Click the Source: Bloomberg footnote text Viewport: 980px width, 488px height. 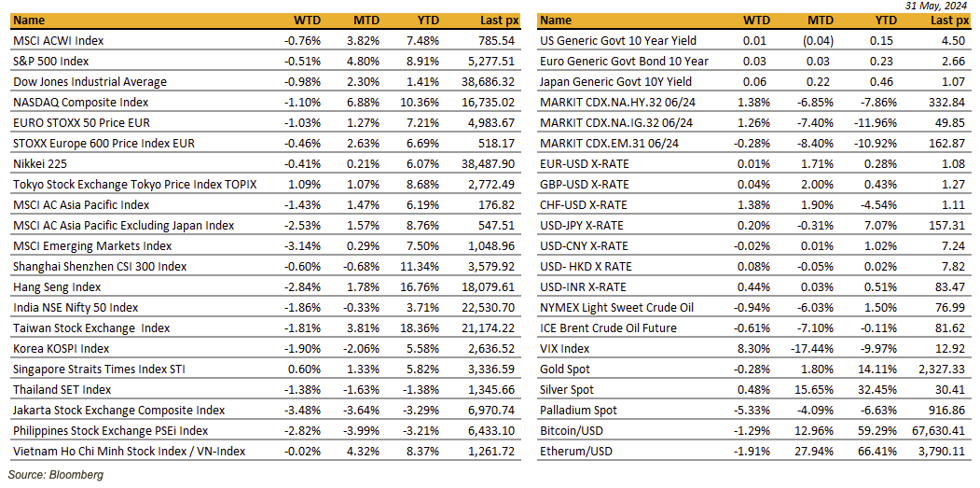[x=56, y=475]
